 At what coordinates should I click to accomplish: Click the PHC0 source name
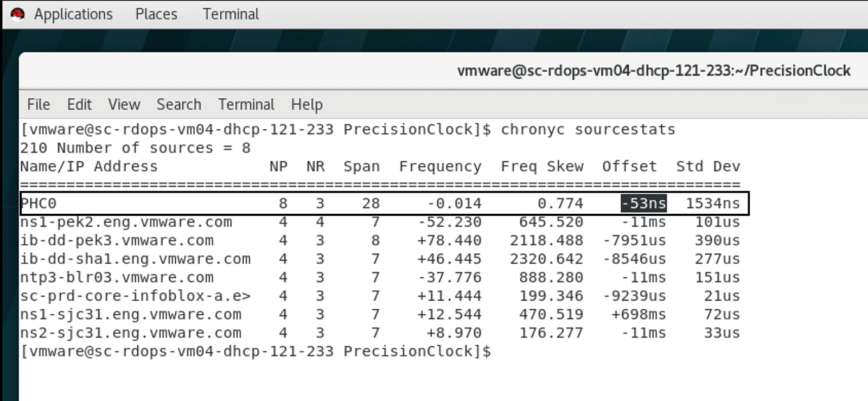39,203
